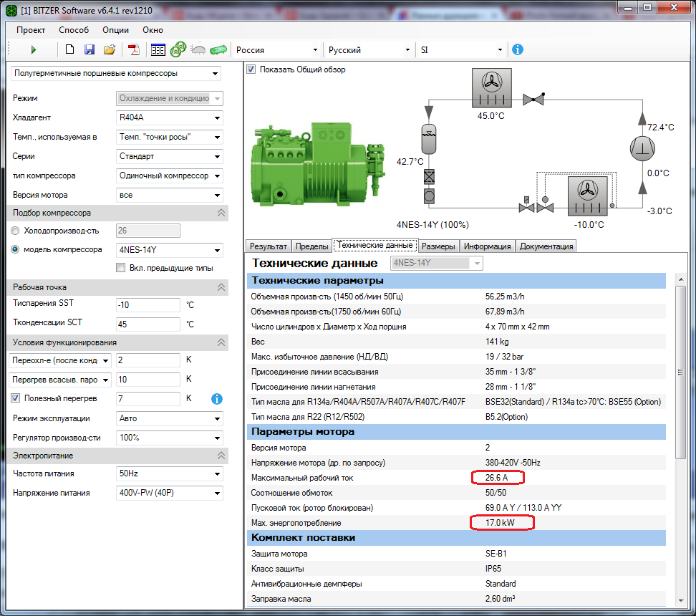Screen dimensions: 696x616
Task: Open the Напряжение питания 400V-PW dropdown
Action: point(170,493)
